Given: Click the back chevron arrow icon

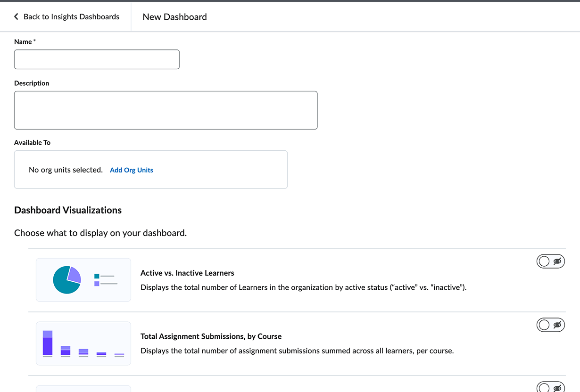Looking at the screenshot, I should [x=16, y=17].
